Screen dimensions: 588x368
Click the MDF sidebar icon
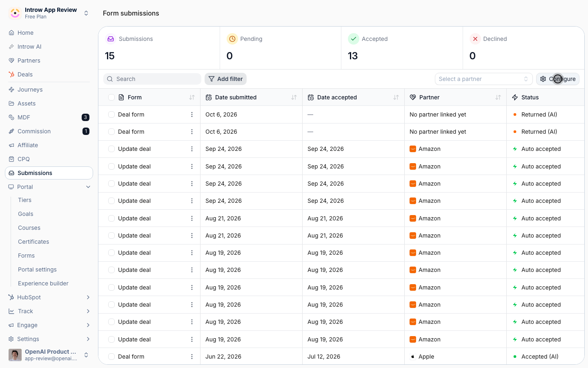pos(11,117)
